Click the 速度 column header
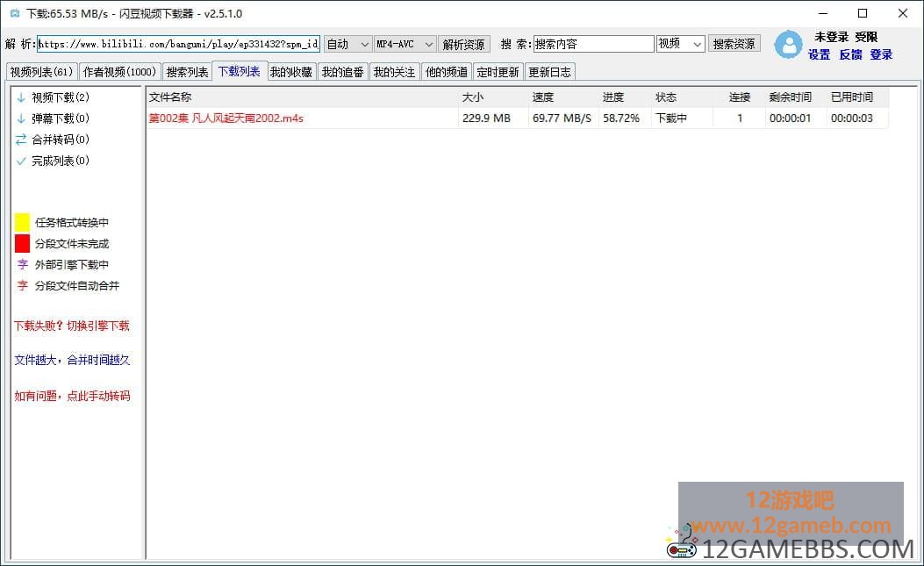Image resolution: width=924 pixels, height=566 pixels. click(x=563, y=97)
